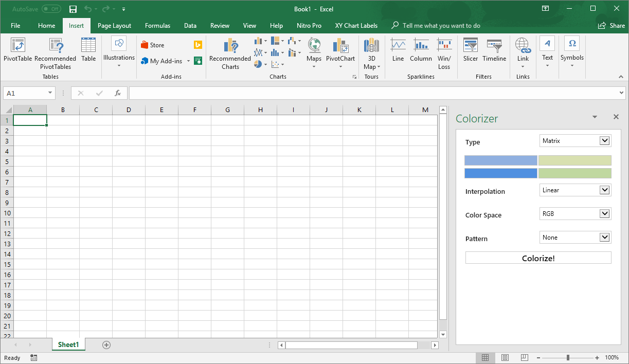
Task: Click the Save icon in title bar
Action: [x=73, y=9]
